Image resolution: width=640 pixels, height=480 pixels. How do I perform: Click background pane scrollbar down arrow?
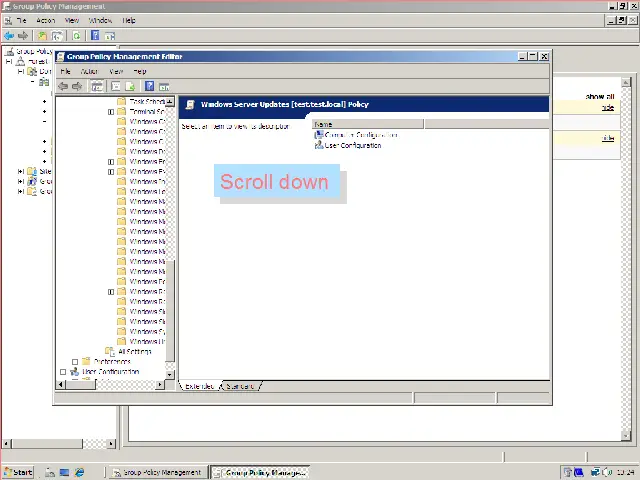(x=626, y=436)
